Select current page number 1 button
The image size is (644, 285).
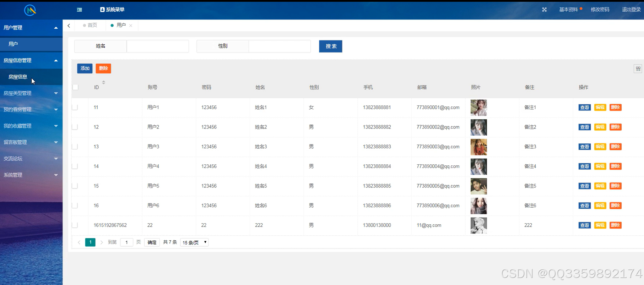point(90,242)
